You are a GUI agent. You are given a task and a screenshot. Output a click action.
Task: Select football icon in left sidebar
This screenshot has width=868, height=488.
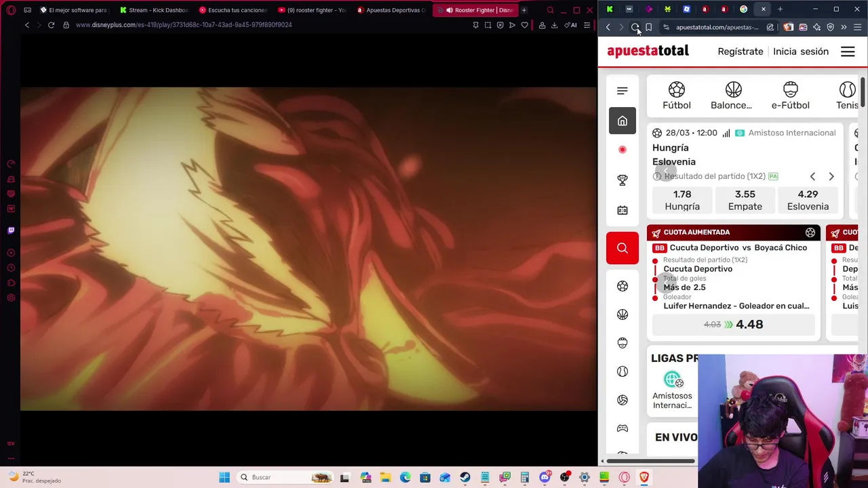[622, 286]
